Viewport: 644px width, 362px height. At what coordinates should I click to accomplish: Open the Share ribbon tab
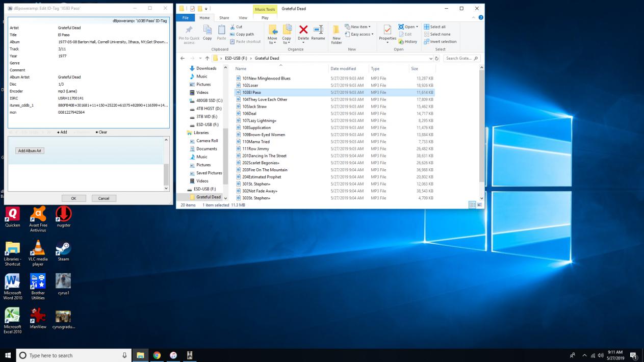(x=225, y=18)
